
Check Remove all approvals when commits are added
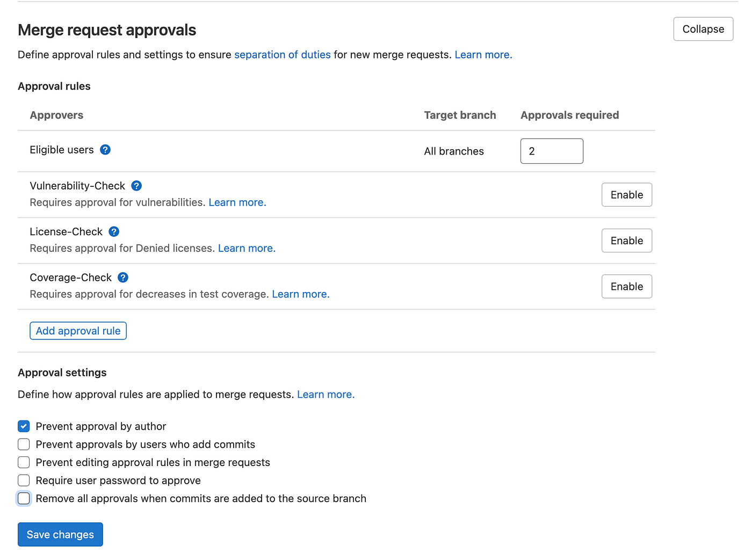pos(24,498)
